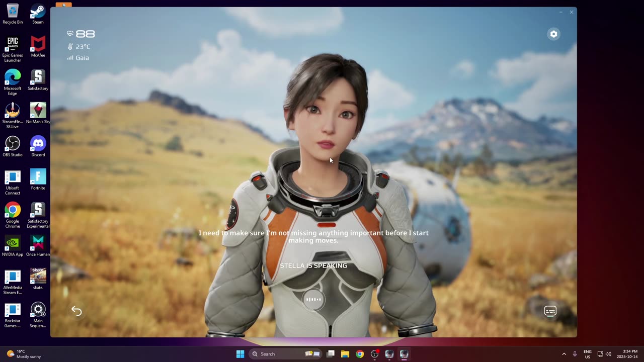
Task: Click the Gaia signal indicator
Action: (78, 58)
